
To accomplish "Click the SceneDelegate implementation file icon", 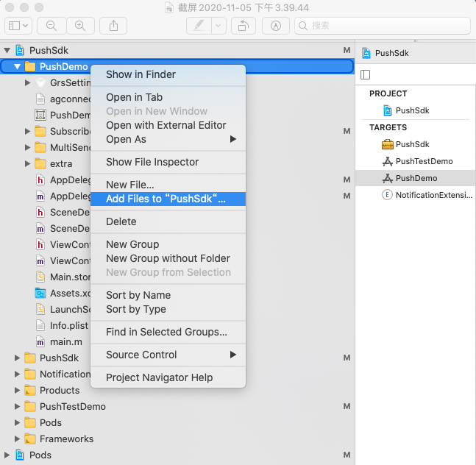I will pyautogui.click(x=40, y=228).
